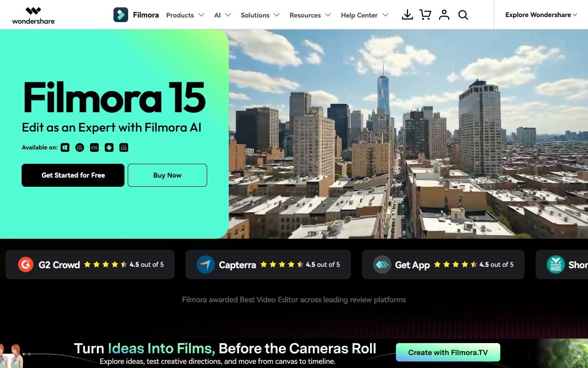Click the city skyline hero video

[x=408, y=134]
